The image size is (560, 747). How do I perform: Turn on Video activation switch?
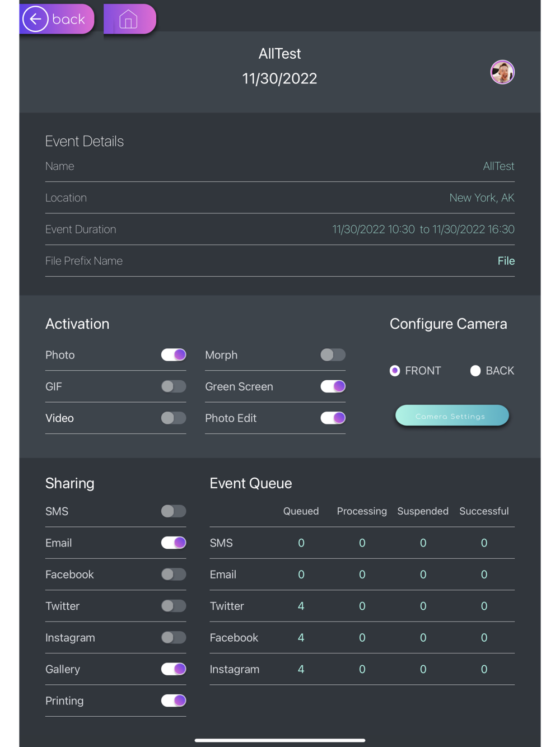click(174, 418)
